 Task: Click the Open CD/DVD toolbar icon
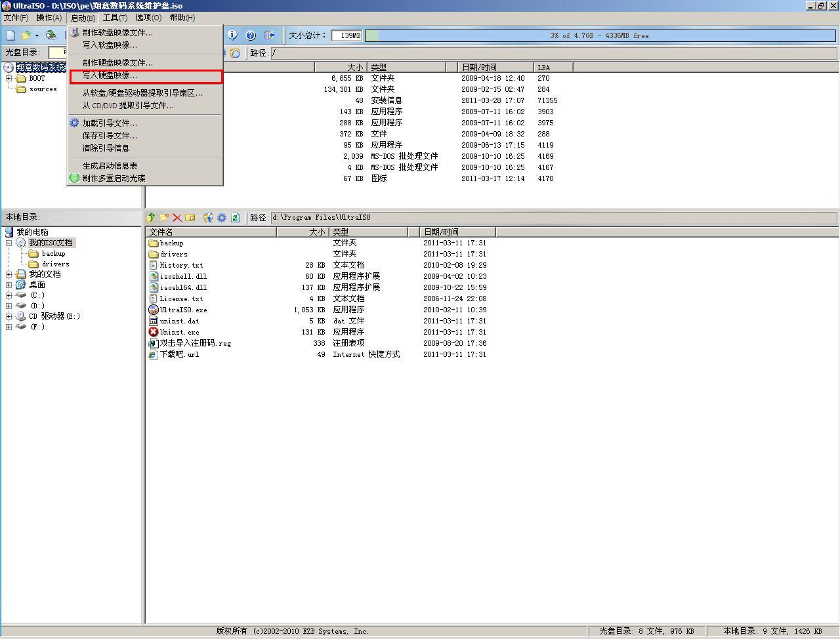[51, 35]
